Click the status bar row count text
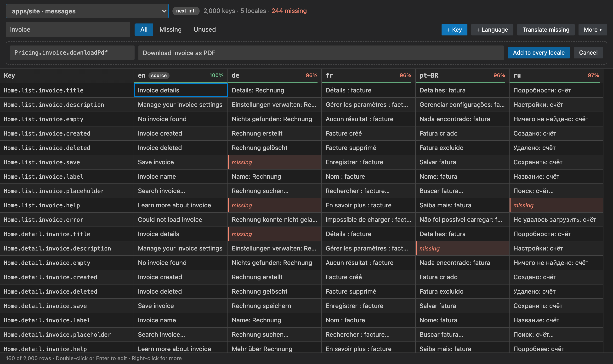Screen dimensions: 613x364 click(x=28, y=358)
